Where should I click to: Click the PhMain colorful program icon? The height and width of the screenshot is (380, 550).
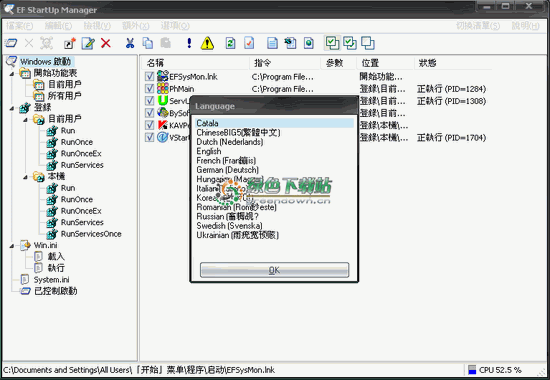(x=162, y=88)
